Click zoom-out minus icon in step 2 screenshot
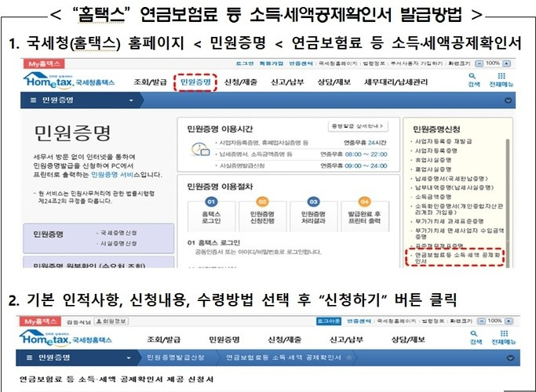 click(481, 321)
